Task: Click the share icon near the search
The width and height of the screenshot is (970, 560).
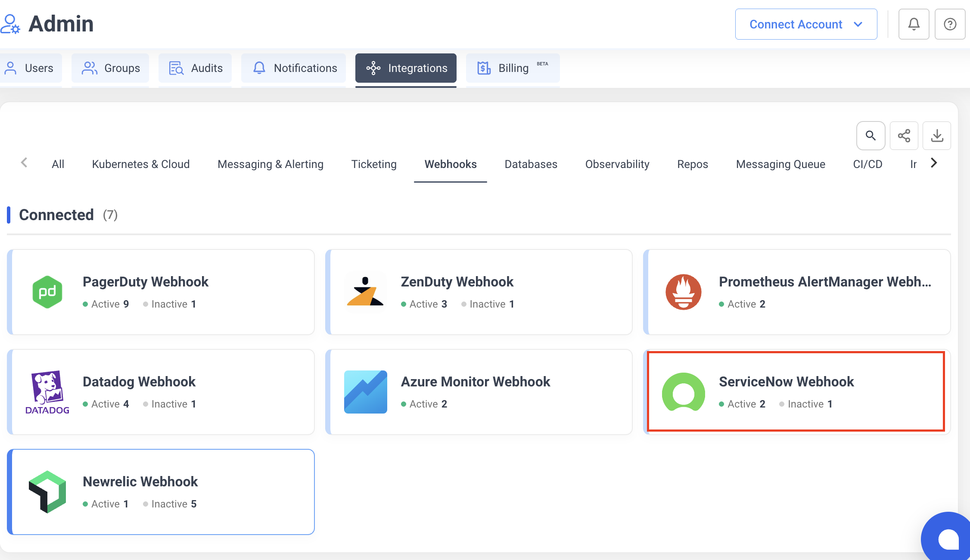Action: click(x=904, y=136)
